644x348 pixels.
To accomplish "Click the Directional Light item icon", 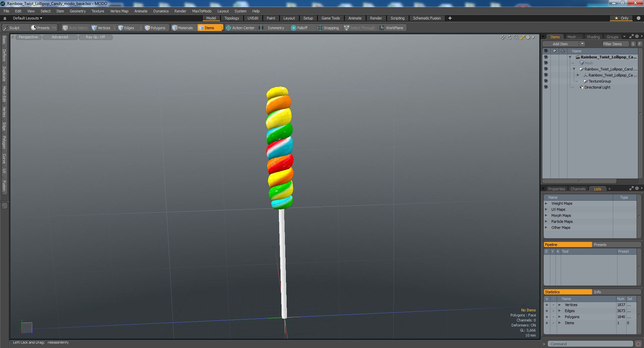I will (582, 87).
